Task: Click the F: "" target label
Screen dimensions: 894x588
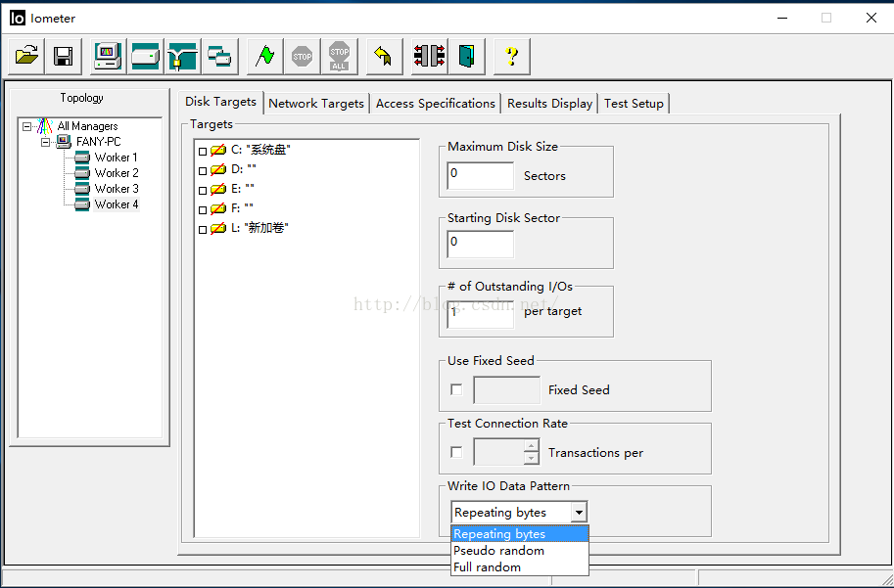Action: [x=242, y=208]
